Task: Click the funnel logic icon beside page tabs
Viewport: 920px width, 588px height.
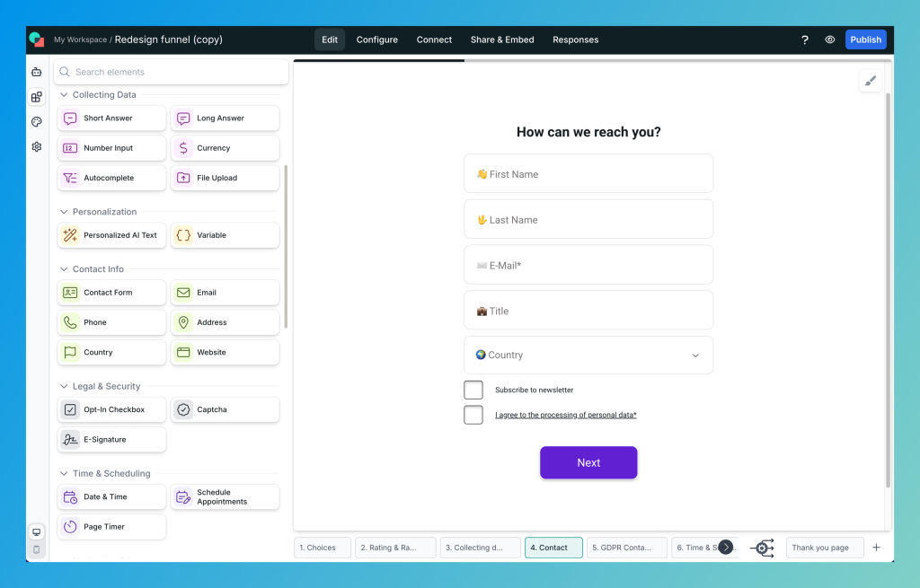Action: pyautogui.click(x=762, y=548)
